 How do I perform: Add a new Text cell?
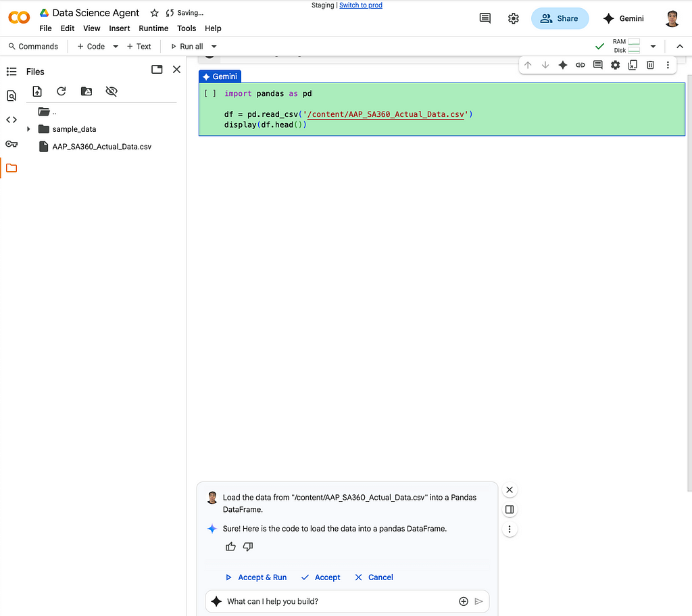tap(139, 47)
